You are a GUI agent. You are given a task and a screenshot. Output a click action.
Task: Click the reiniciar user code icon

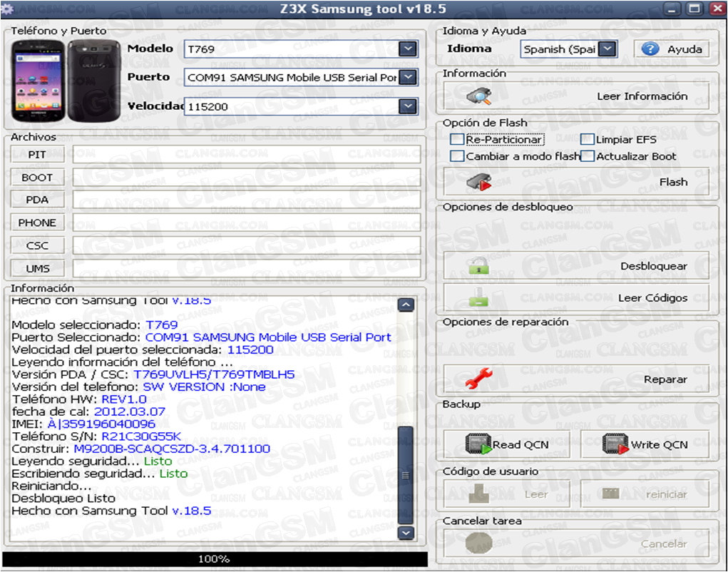[x=610, y=493]
